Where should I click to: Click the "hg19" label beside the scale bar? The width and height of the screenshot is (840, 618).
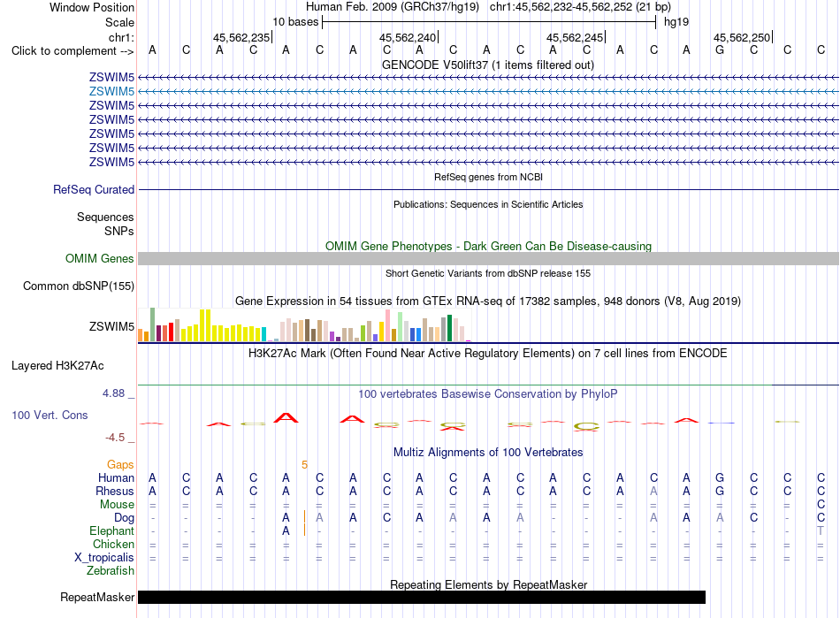676,22
